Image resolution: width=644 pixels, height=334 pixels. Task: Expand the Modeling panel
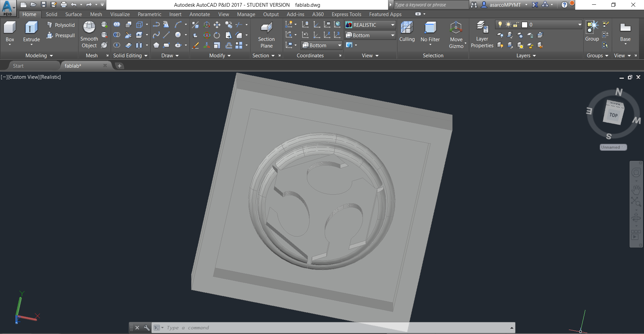pyautogui.click(x=39, y=56)
